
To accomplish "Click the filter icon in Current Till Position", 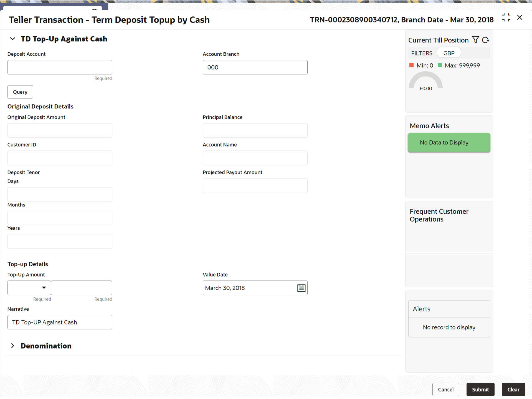I will tap(475, 40).
